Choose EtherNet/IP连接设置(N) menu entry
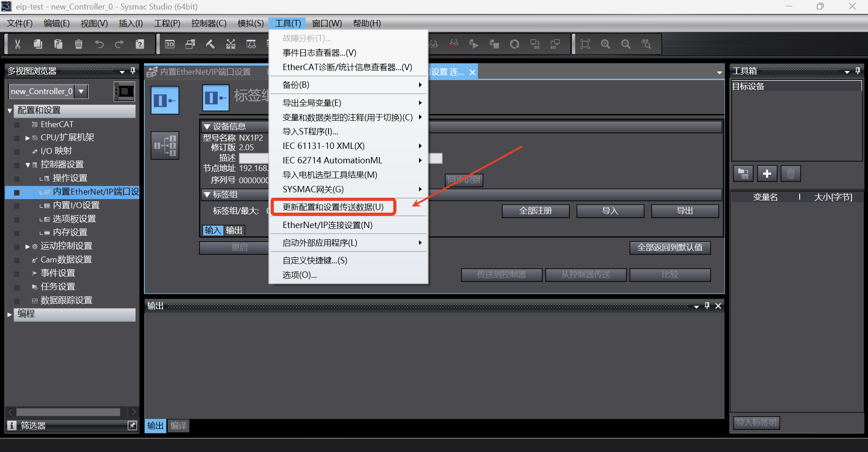Image resolution: width=868 pixels, height=452 pixels. pyautogui.click(x=348, y=225)
